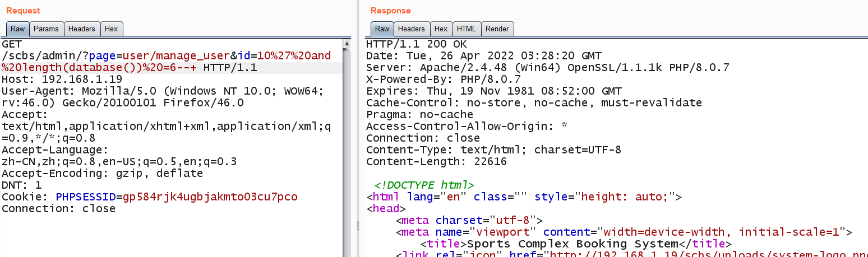Click the request 'Connection: close' line
This screenshot has height=257, width=868.
(58, 209)
